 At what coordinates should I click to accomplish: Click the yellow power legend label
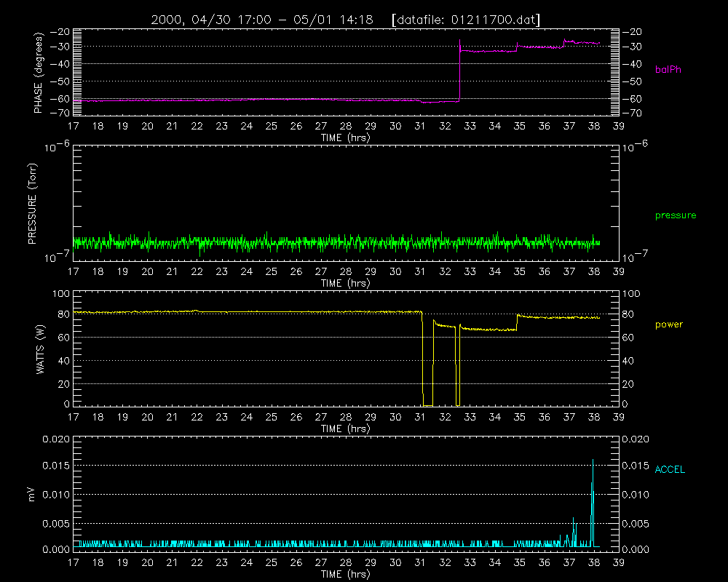pos(669,324)
